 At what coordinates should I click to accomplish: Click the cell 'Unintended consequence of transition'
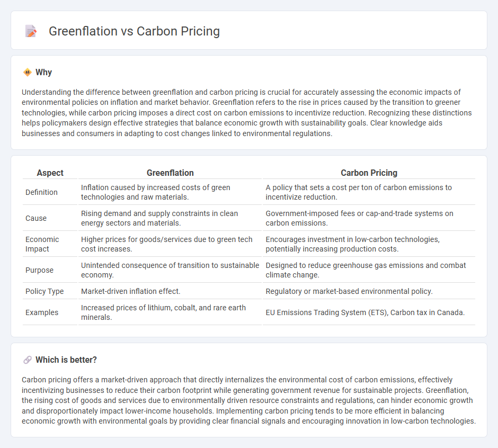(x=170, y=270)
